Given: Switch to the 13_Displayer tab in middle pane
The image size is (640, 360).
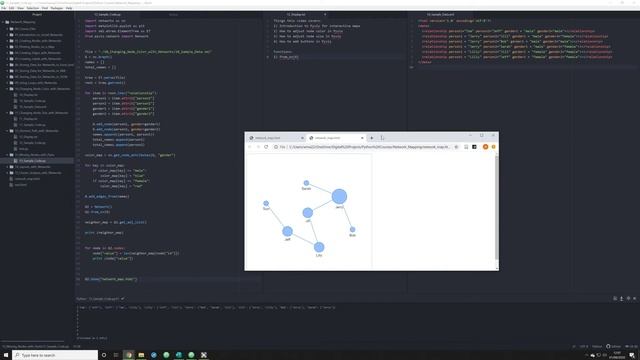Looking at the screenshot, I should pyautogui.click(x=296, y=15).
